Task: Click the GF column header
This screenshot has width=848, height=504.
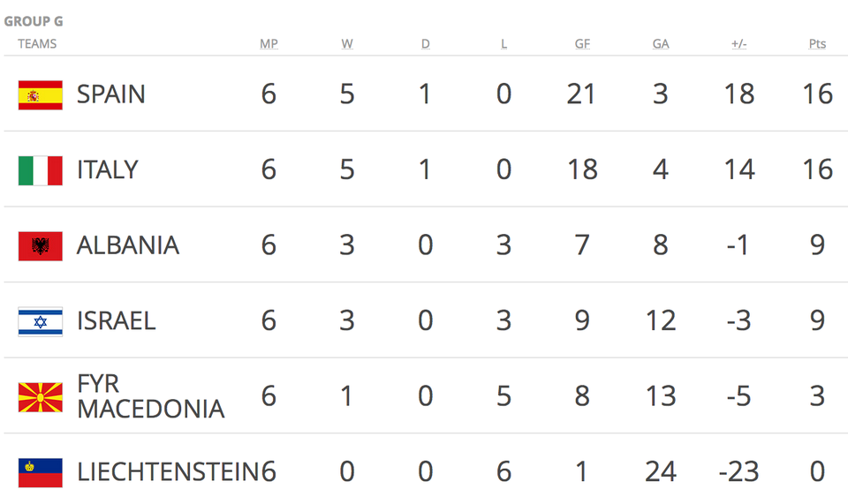Action: (x=582, y=44)
